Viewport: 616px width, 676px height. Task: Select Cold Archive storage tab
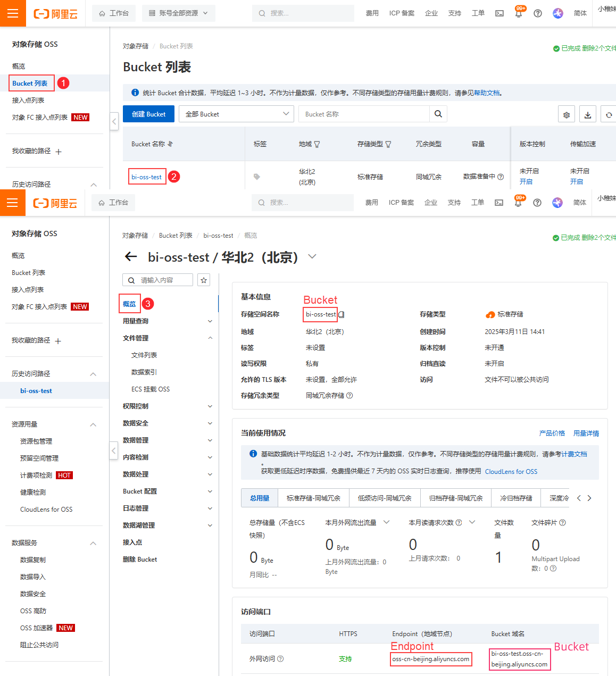[x=516, y=498]
